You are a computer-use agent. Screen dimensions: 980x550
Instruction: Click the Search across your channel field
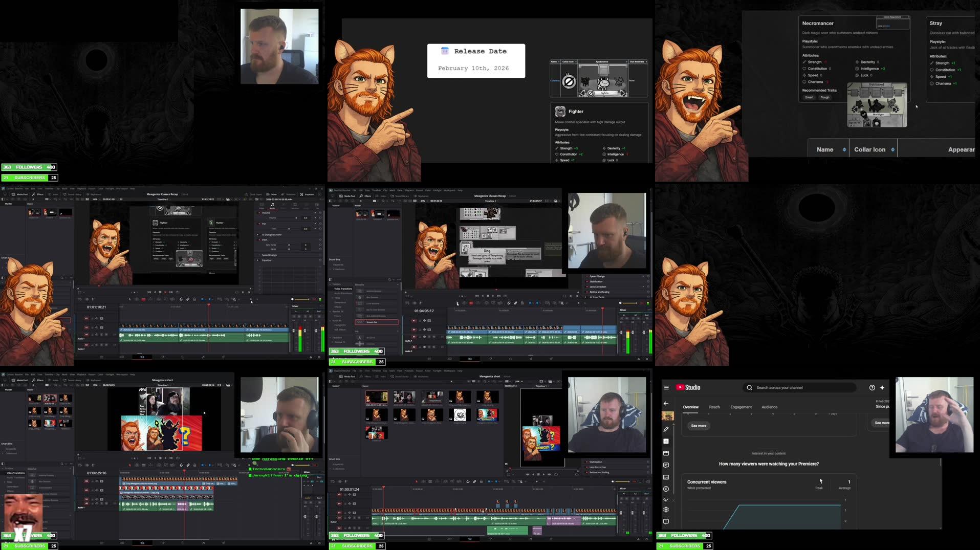coord(799,387)
